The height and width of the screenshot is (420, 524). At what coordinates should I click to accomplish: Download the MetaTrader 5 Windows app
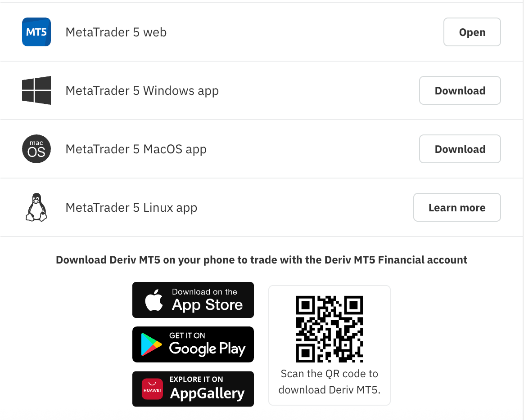pos(460,90)
